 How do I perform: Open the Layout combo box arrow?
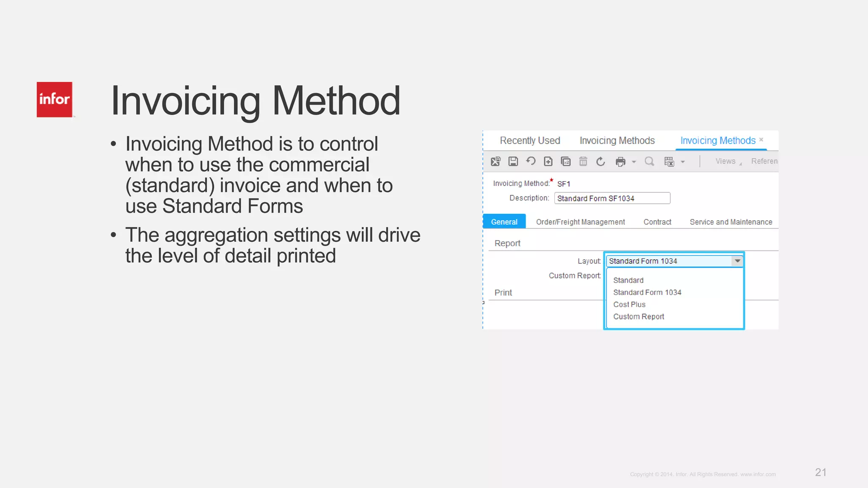pos(737,261)
